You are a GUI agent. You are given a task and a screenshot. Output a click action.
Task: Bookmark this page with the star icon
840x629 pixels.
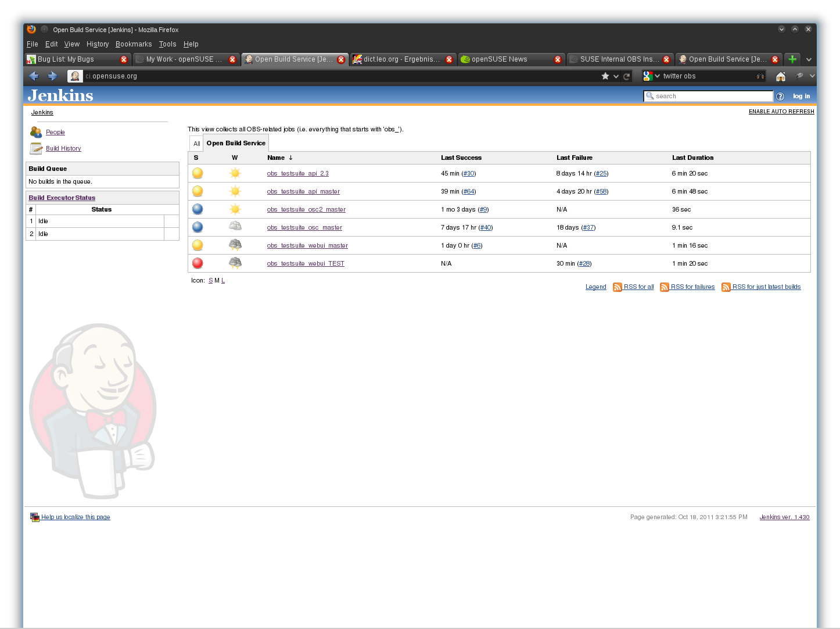coord(605,76)
